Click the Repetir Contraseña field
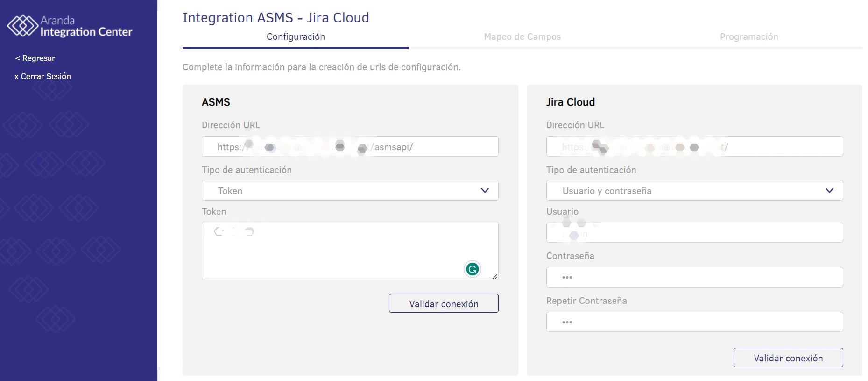868x381 pixels. pos(695,322)
